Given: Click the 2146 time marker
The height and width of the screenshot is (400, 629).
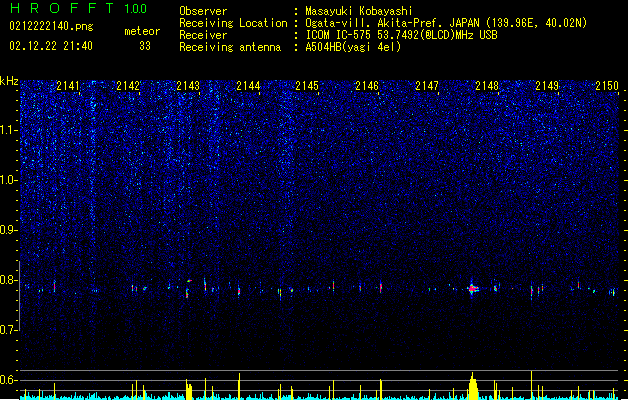Looking at the screenshot, I should point(367,86).
